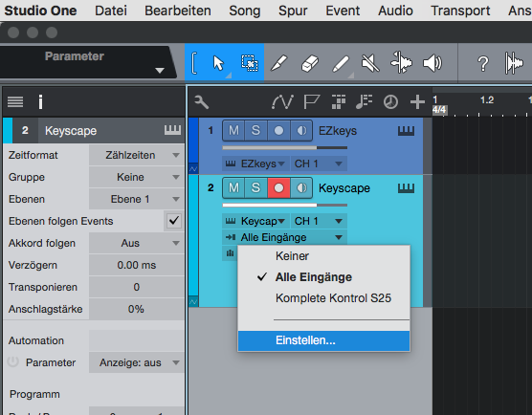Choose Komplete Kontrol S25 input
The width and height of the screenshot is (532, 415).
[323, 298]
